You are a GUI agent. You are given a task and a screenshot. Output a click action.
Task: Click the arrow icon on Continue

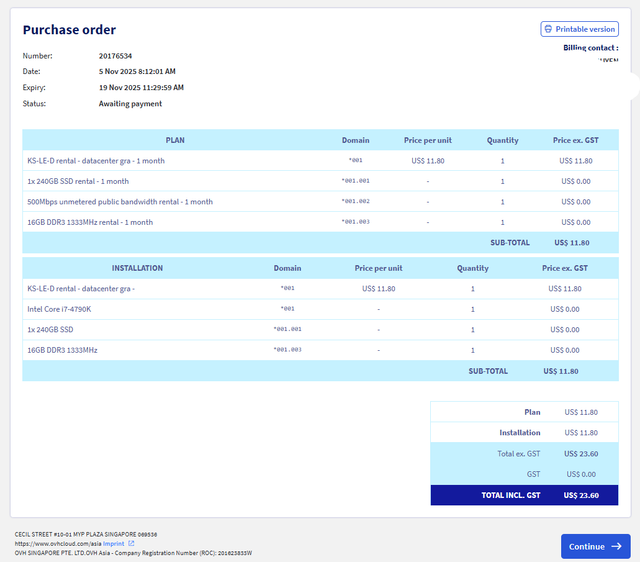pyautogui.click(x=616, y=546)
